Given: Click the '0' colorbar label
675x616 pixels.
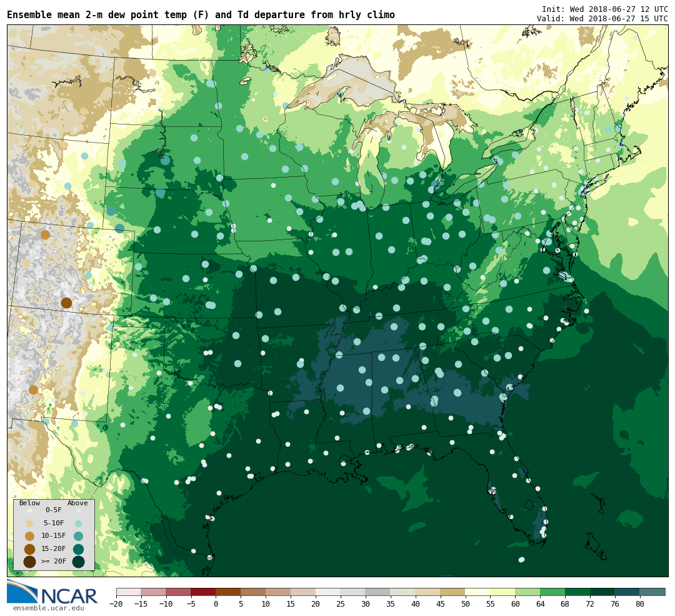Looking at the screenshot, I should pos(216,604).
